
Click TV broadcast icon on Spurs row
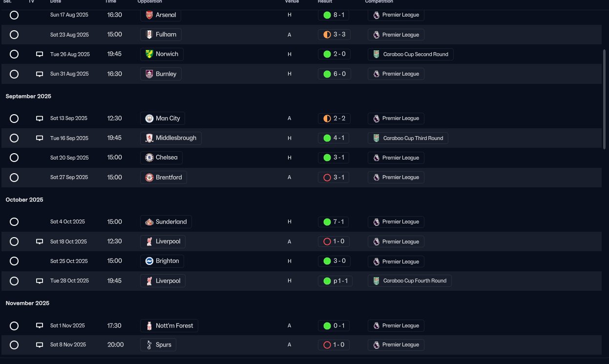pyautogui.click(x=40, y=345)
